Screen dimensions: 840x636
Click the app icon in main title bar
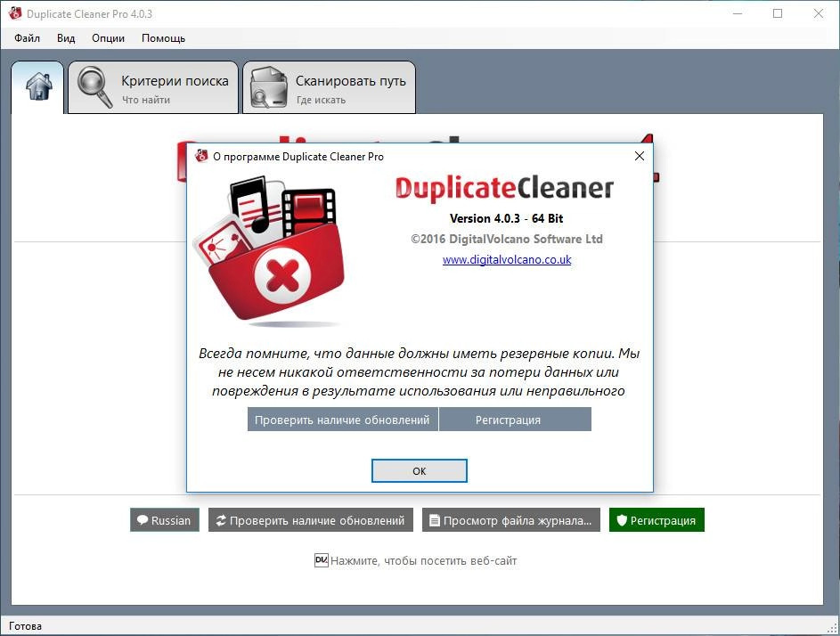point(15,13)
